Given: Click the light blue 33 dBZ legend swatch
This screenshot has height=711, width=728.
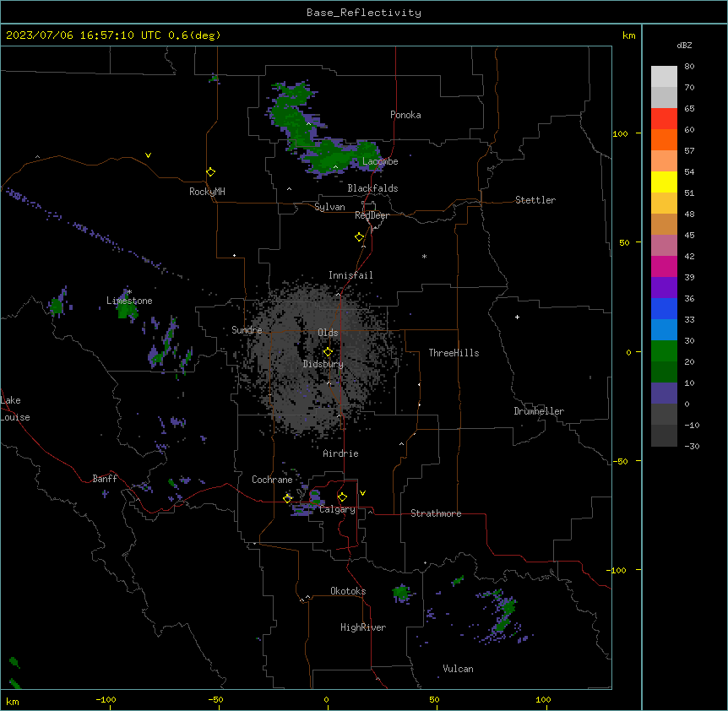Looking at the screenshot, I should 664,329.
